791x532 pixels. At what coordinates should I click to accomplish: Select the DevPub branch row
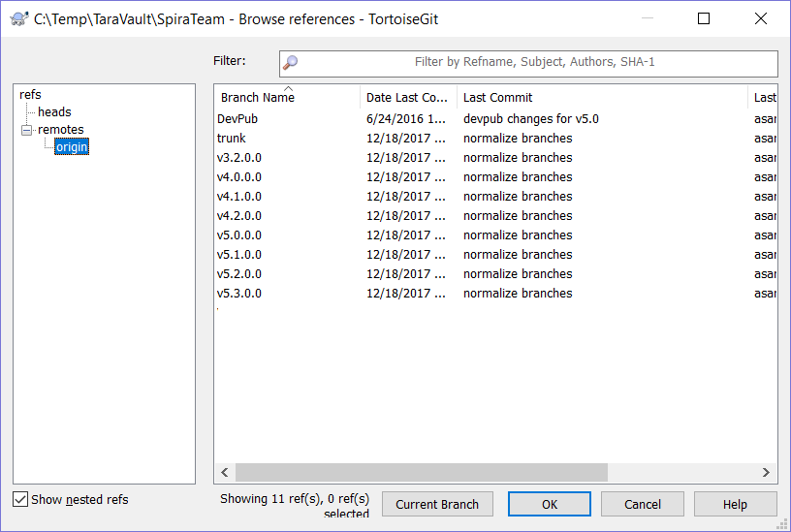(x=237, y=119)
